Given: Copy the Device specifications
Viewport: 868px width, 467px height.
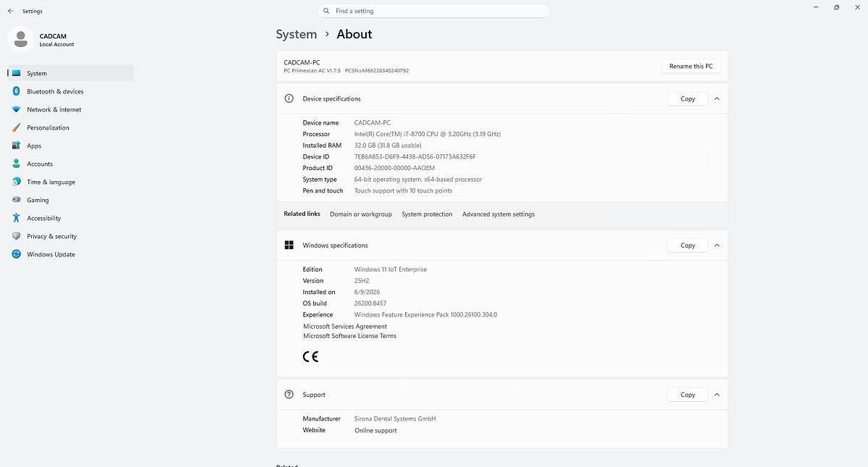Looking at the screenshot, I should [687, 98].
